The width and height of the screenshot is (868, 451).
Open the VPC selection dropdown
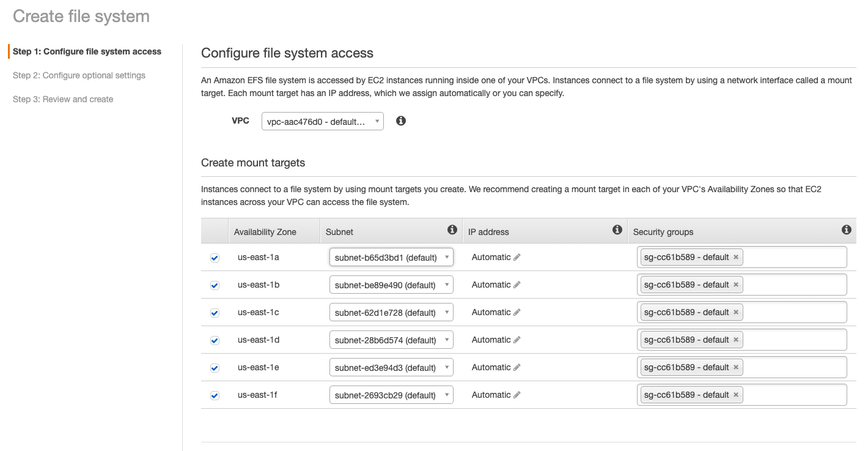322,122
